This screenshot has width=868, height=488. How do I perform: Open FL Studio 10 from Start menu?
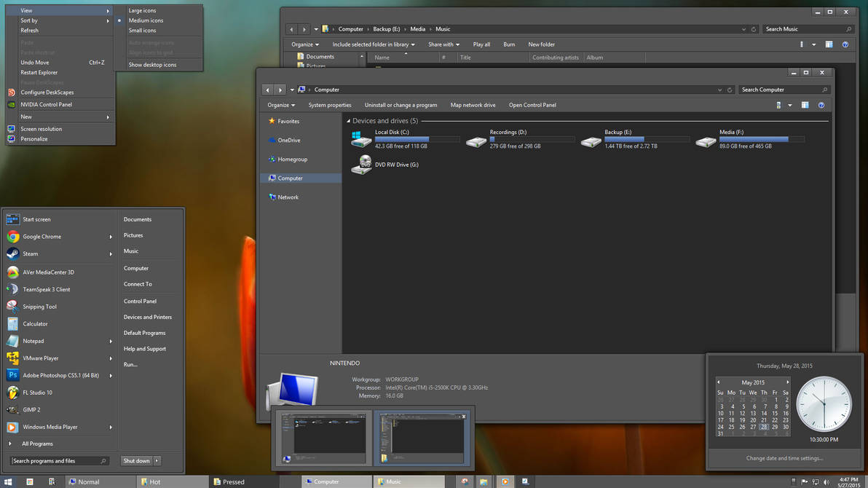click(x=37, y=393)
